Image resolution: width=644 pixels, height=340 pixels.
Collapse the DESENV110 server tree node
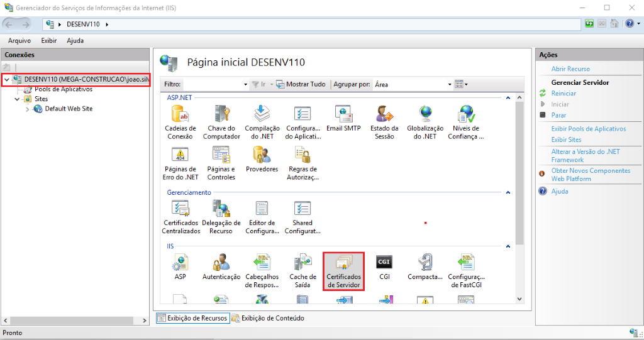6,80
